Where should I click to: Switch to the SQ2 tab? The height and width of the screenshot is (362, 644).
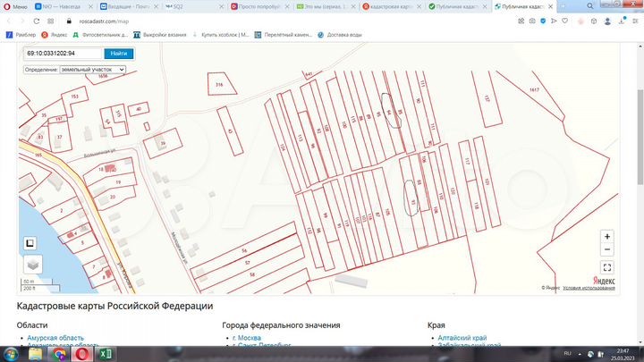(195, 6)
